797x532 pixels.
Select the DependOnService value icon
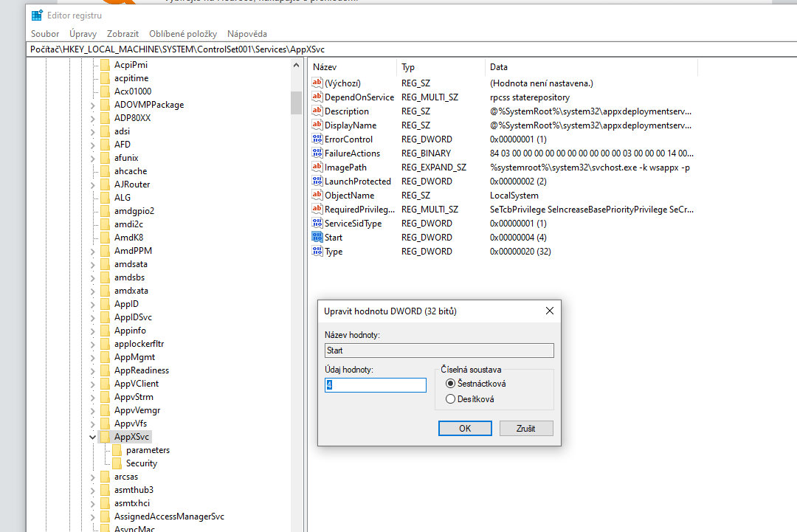[317, 97]
